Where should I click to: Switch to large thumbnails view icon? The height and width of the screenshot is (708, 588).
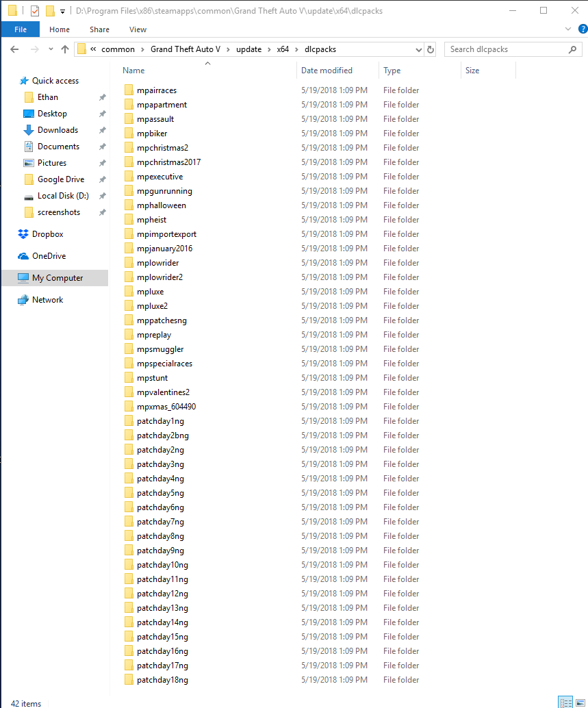pos(580,702)
